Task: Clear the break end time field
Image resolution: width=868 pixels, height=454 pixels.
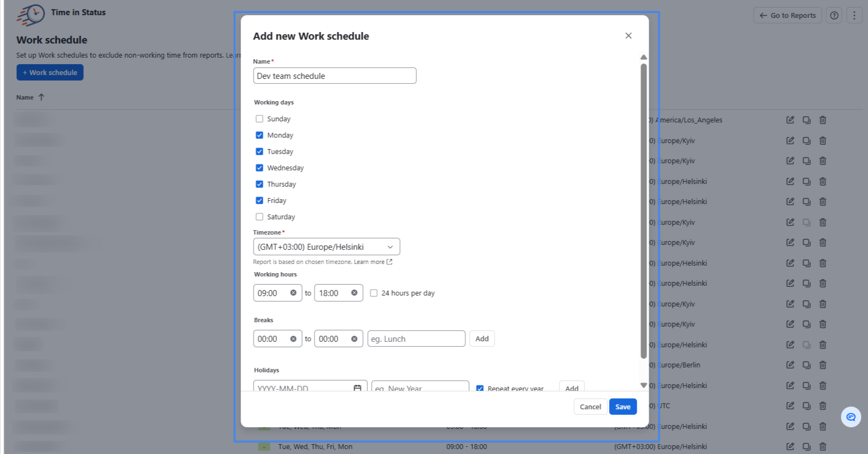Action: (354, 339)
